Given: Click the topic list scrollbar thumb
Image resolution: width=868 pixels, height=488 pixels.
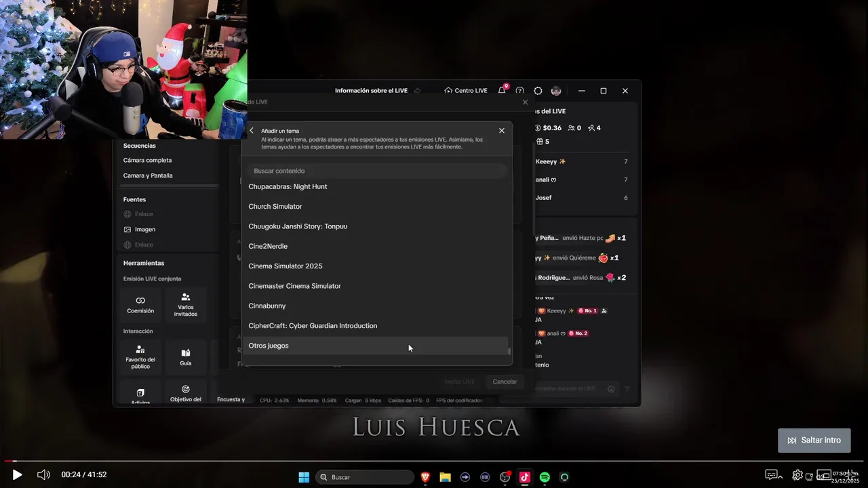Looking at the screenshot, I should tap(509, 351).
